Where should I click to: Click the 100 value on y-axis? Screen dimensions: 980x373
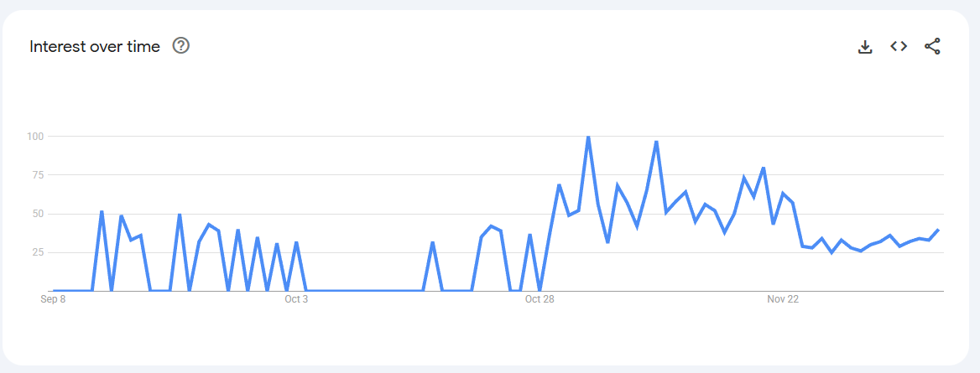[35, 136]
